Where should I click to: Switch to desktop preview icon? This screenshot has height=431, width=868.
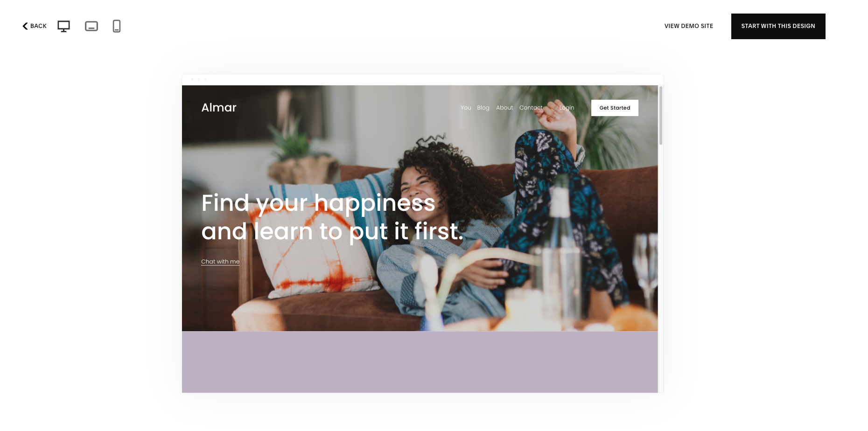tap(63, 26)
